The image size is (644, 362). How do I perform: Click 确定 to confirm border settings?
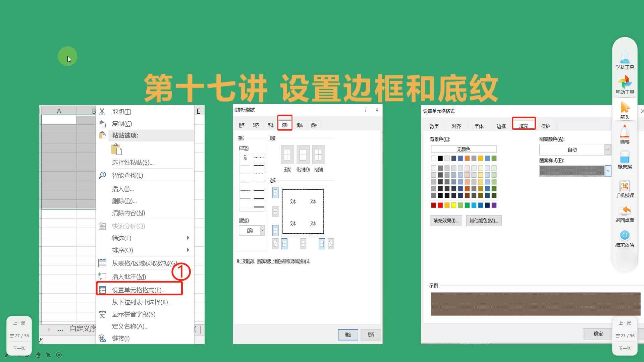tap(348, 335)
